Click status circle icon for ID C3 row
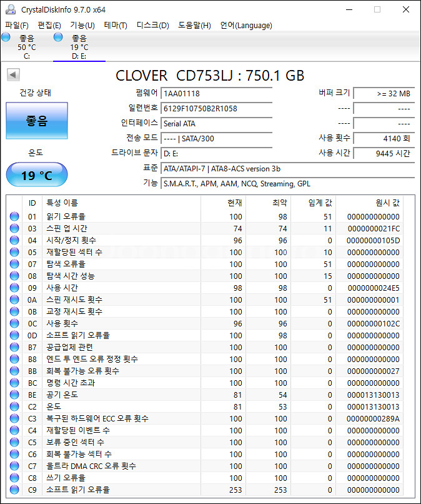Viewport: 421px width, 504px height. click(x=14, y=418)
